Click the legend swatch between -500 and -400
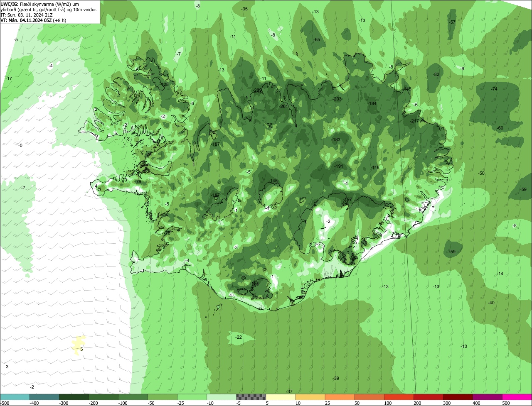 pos(15,397)
